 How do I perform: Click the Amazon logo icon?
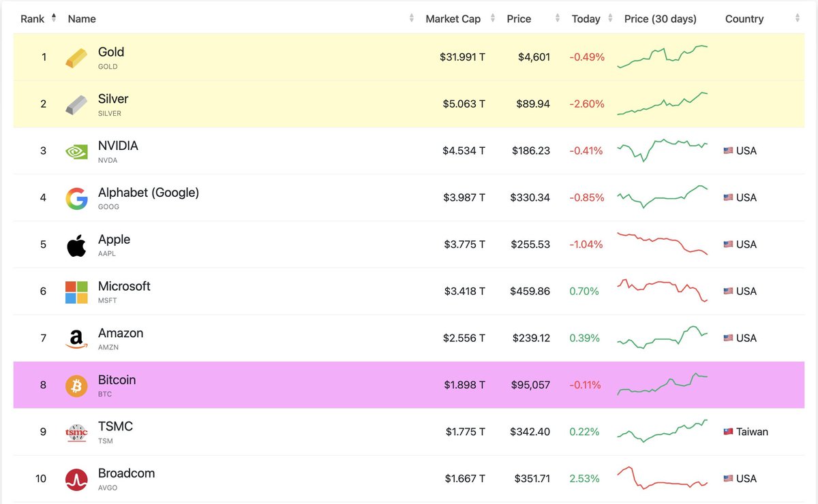[76, 338]
